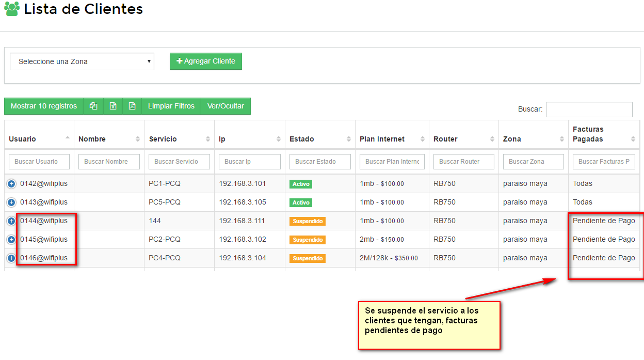644x360 pixels.
Task: Click the copy to clipboard icon
Action: coord(93,106)
